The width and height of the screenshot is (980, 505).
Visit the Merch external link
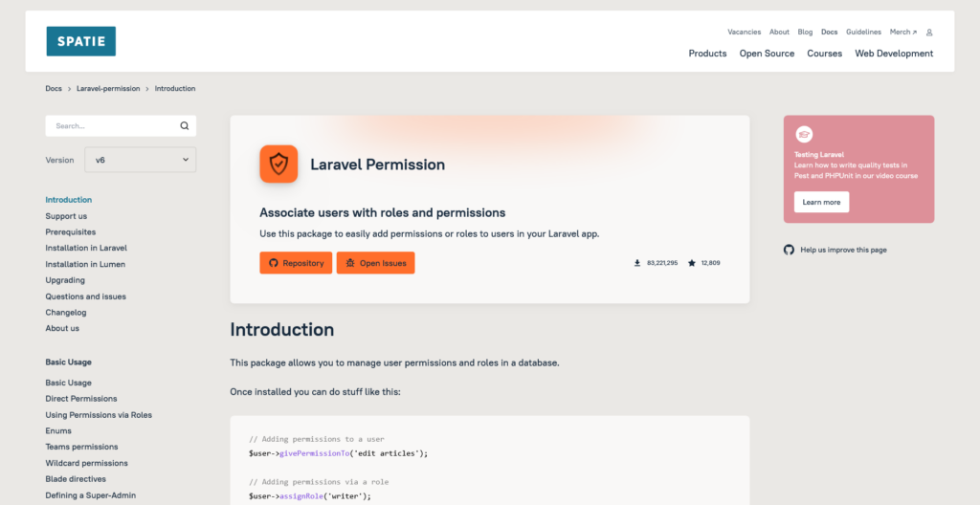pyautogui.click(x=902, y=33)
